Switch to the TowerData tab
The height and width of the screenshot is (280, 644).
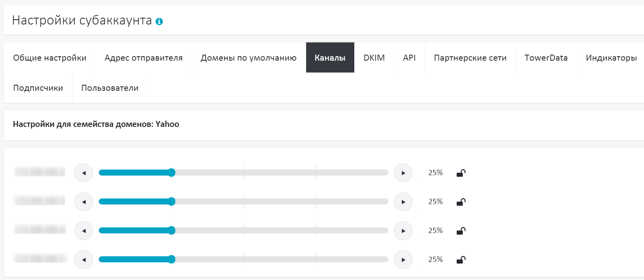(x=546, y=58)
